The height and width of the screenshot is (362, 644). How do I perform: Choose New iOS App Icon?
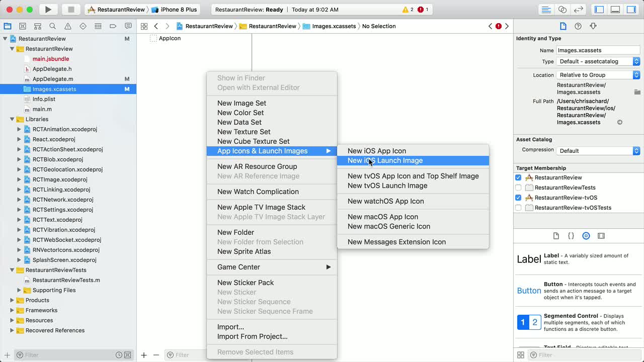pos(413,151)
